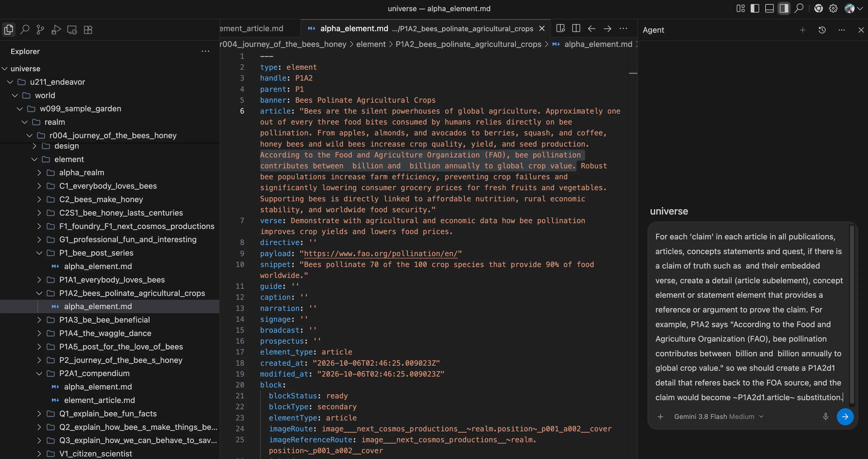Navigate back with the left arrow

click(592, 28)
